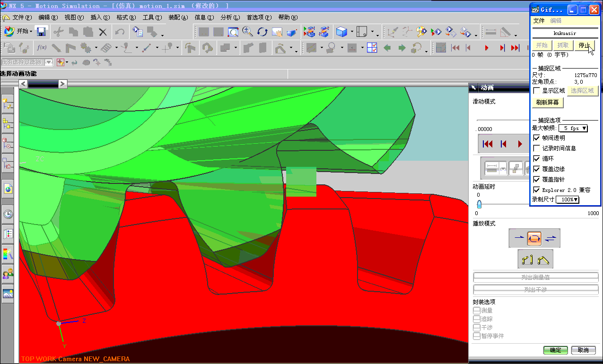603x364 pixels.
Task: Select the Rotate view icon
Action: point(262,32)
